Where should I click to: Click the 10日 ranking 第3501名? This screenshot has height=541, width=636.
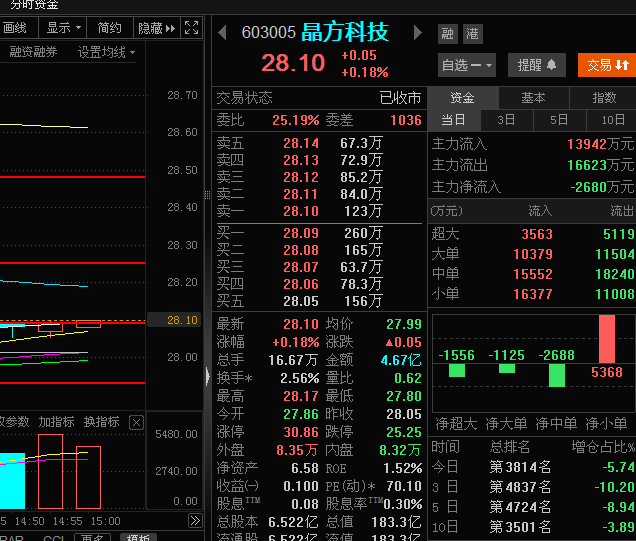[520, 527]
